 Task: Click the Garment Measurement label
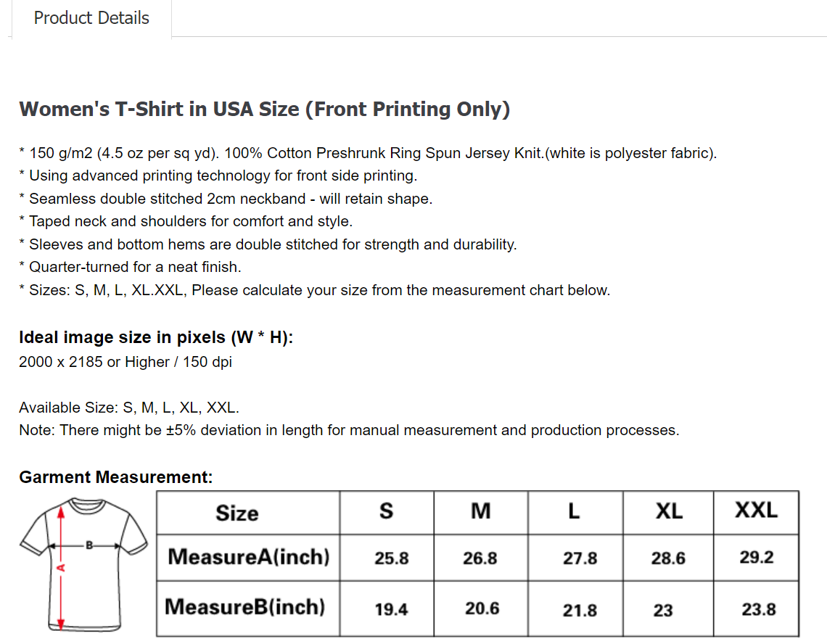[x=116, y=477]
